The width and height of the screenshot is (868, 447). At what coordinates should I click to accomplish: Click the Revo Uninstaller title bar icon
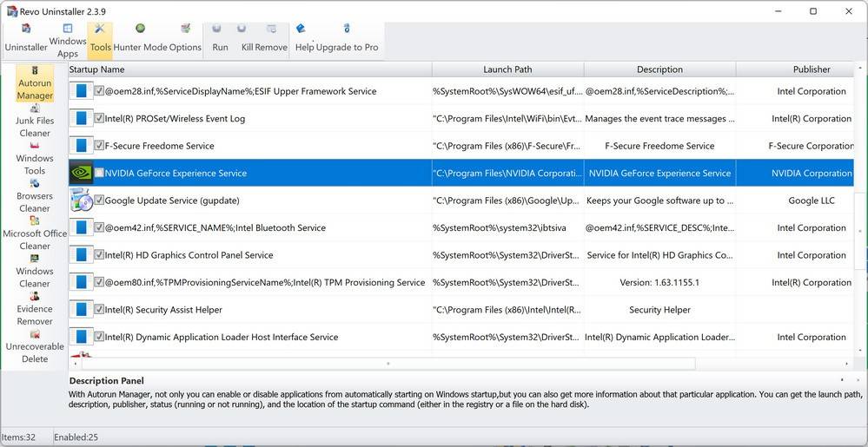coord(12,11)
